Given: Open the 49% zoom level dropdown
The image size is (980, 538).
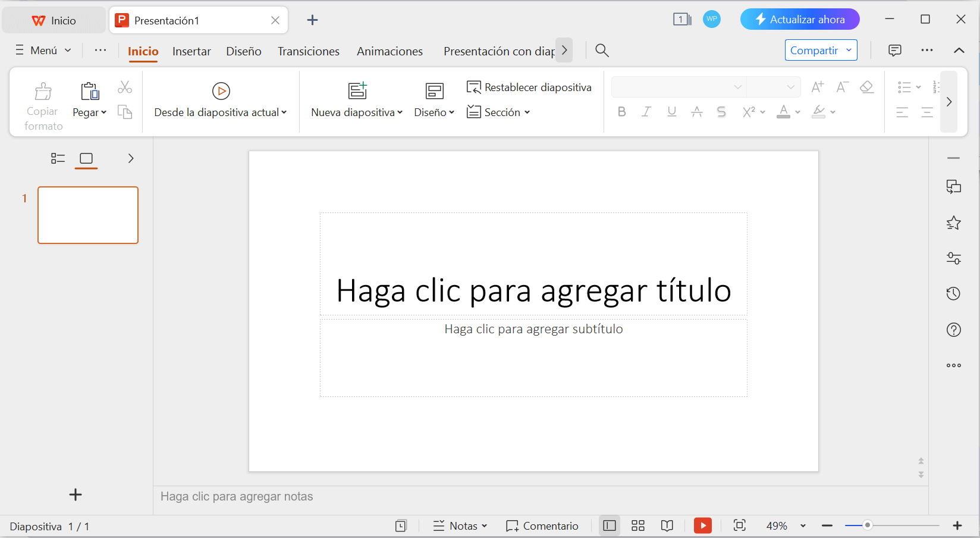Looking at the screenshot, I should click(x=803, y=526).
